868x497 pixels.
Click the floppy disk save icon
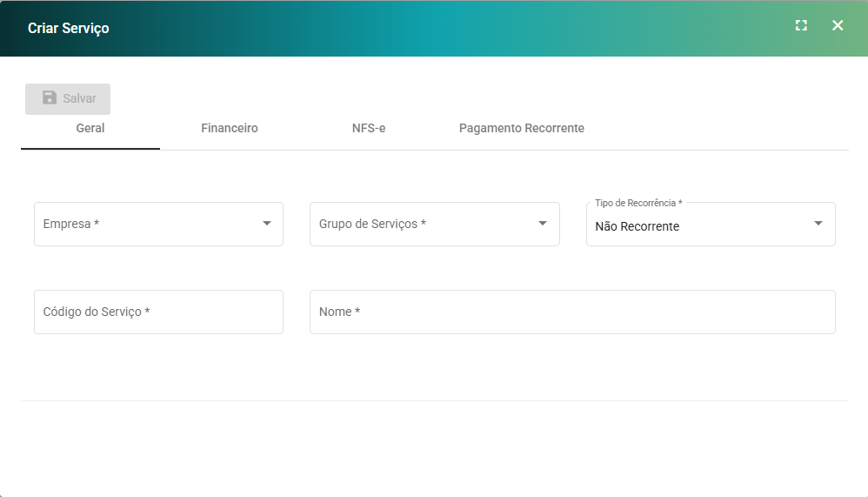50,98
